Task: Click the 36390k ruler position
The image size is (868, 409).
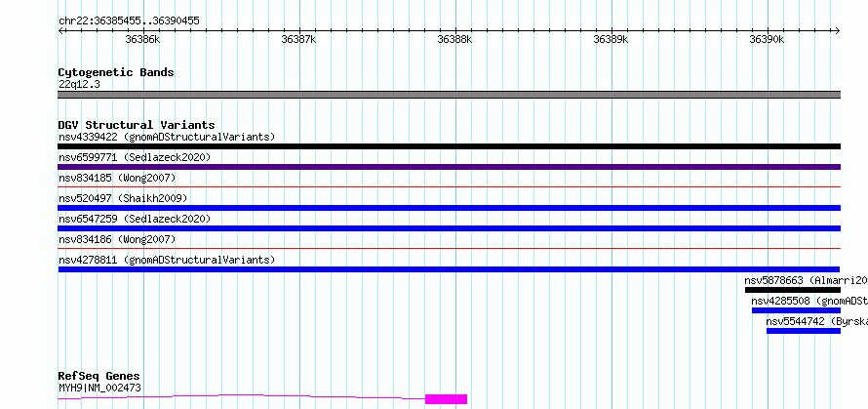Action: pos(768,39)
